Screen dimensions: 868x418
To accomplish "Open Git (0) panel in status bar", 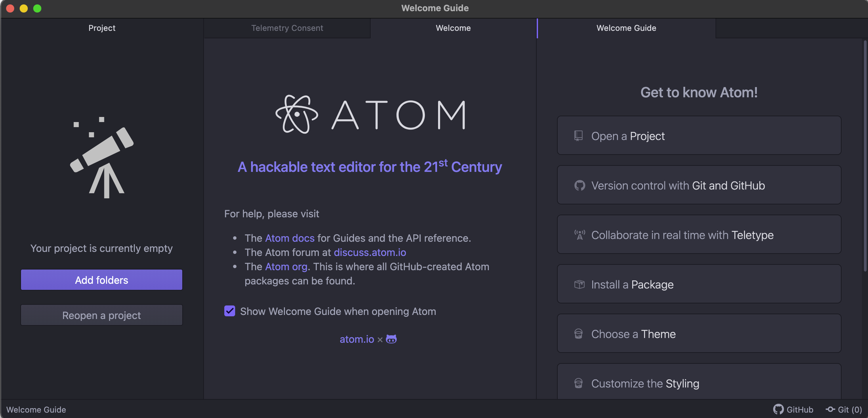I will (x=844, y=410).
